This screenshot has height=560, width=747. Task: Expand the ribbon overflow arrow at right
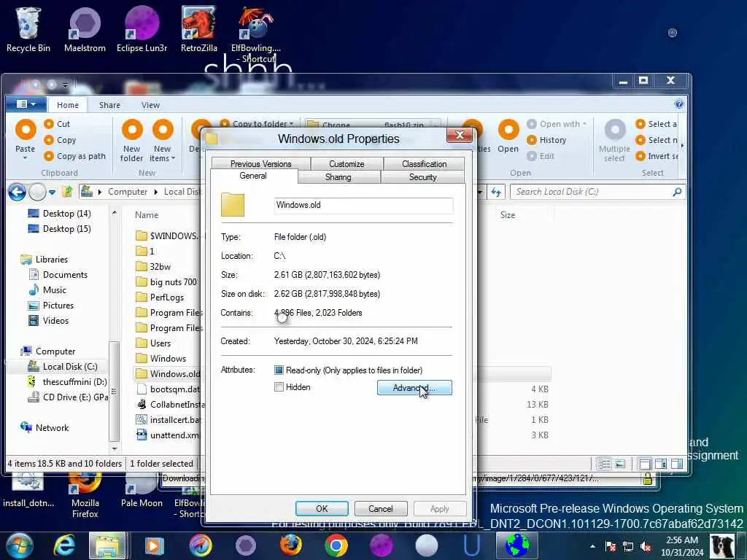(x=682, y=145)
